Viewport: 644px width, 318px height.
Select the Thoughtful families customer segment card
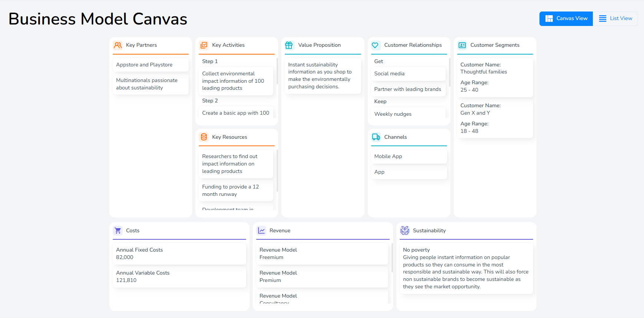495,77
